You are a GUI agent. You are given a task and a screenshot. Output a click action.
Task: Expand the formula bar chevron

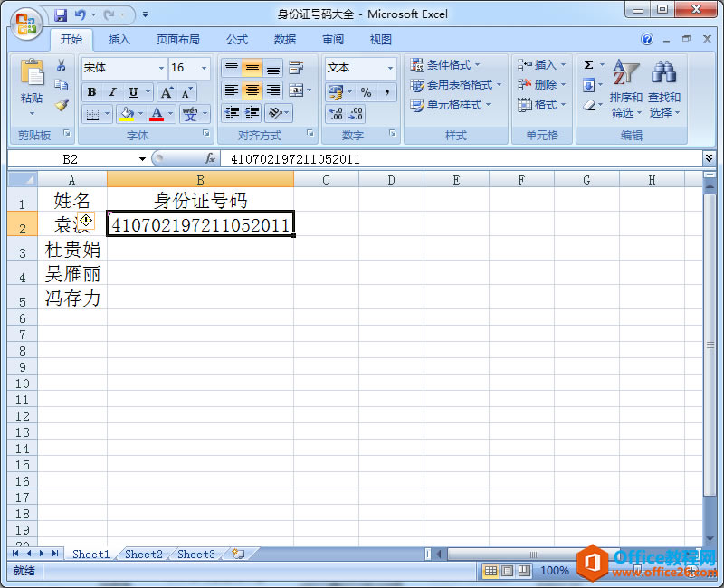pos(709,159)
